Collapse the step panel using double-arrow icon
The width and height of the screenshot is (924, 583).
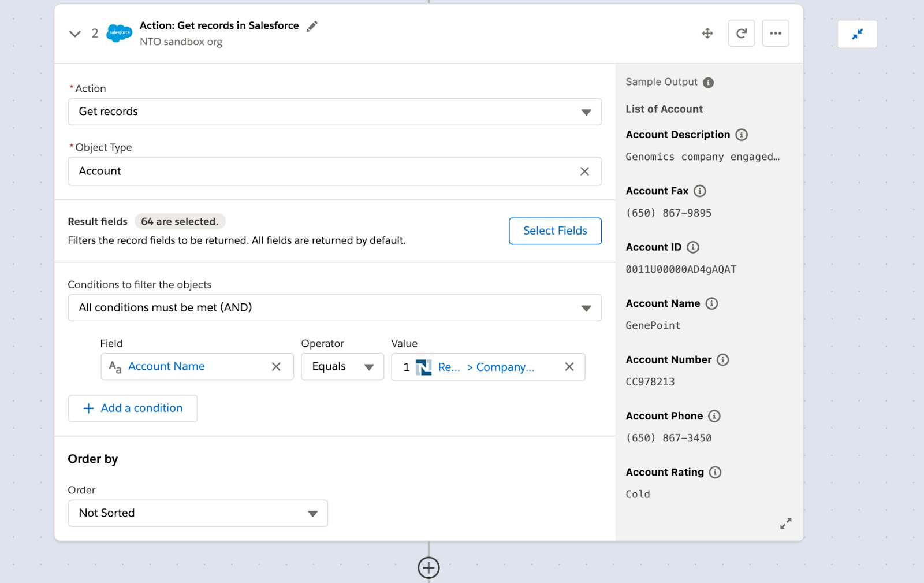pyautogui.click(x=857, y=34)
